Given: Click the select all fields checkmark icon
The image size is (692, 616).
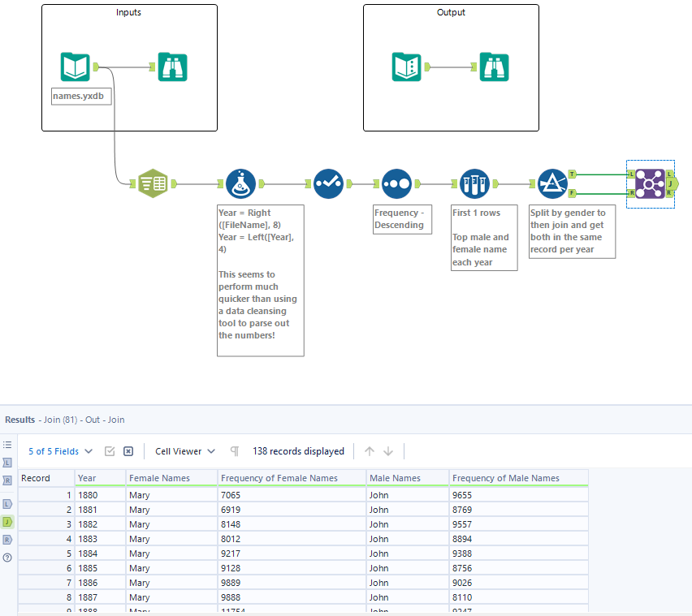Looking at the screenshot, I should (x=110, y=451).
